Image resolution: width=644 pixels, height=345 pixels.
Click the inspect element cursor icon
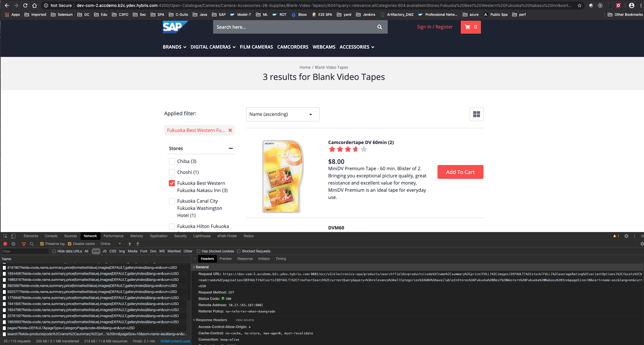point(5,236)
